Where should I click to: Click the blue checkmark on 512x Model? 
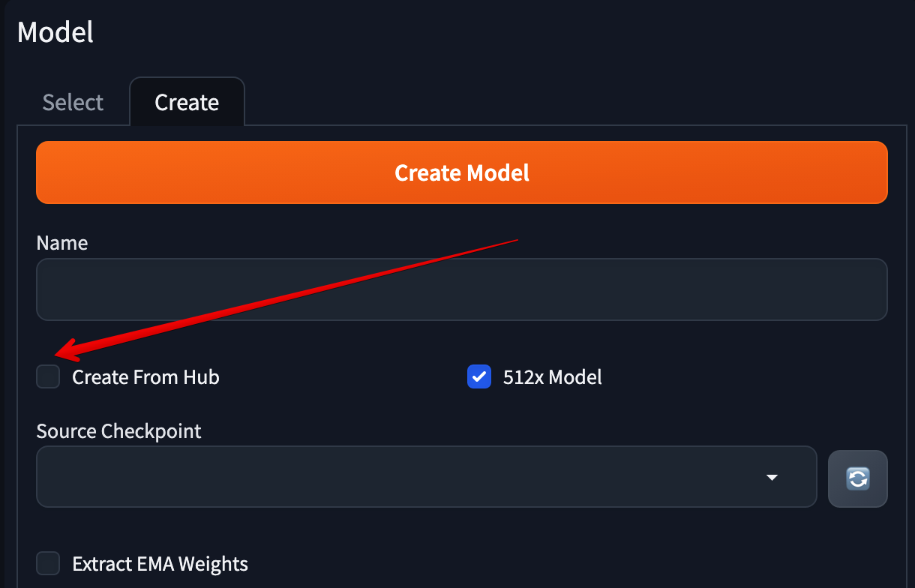479,376
